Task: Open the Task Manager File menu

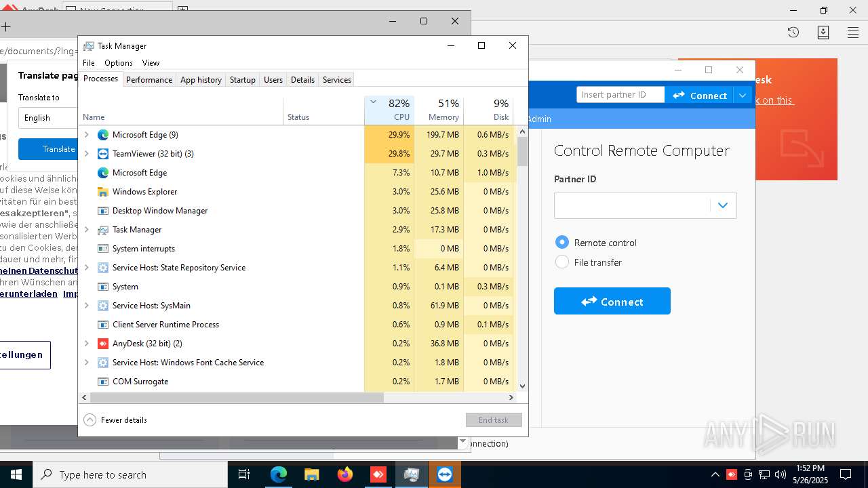Action: [89, 62]
